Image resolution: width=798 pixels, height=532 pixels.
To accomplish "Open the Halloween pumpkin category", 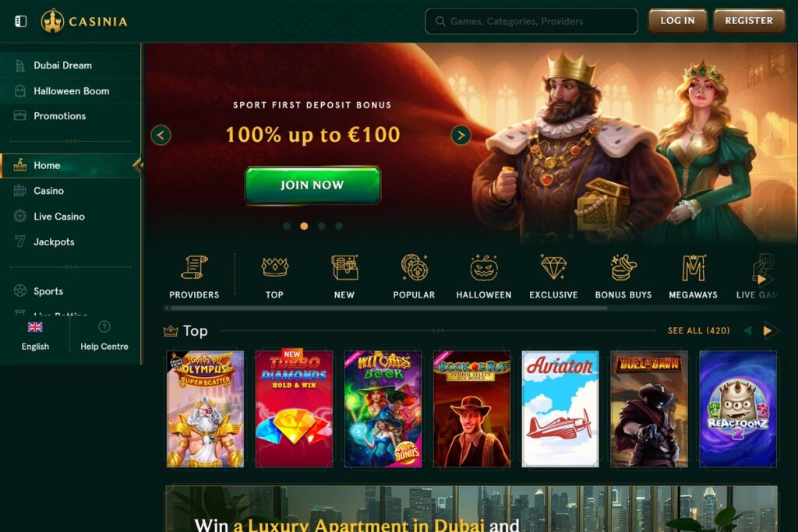I will pyautogui.click(x=483, y=267).
